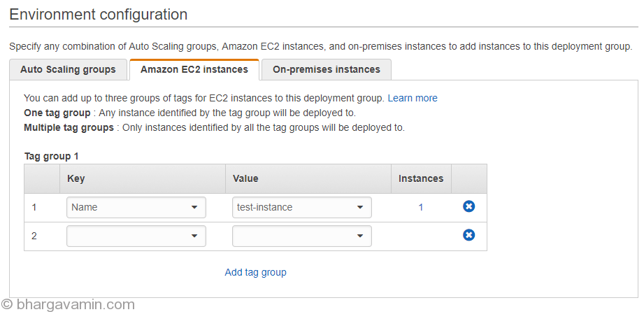Click the Key column header
This screenshot has height=312, width=644.
tap(76, 178)
